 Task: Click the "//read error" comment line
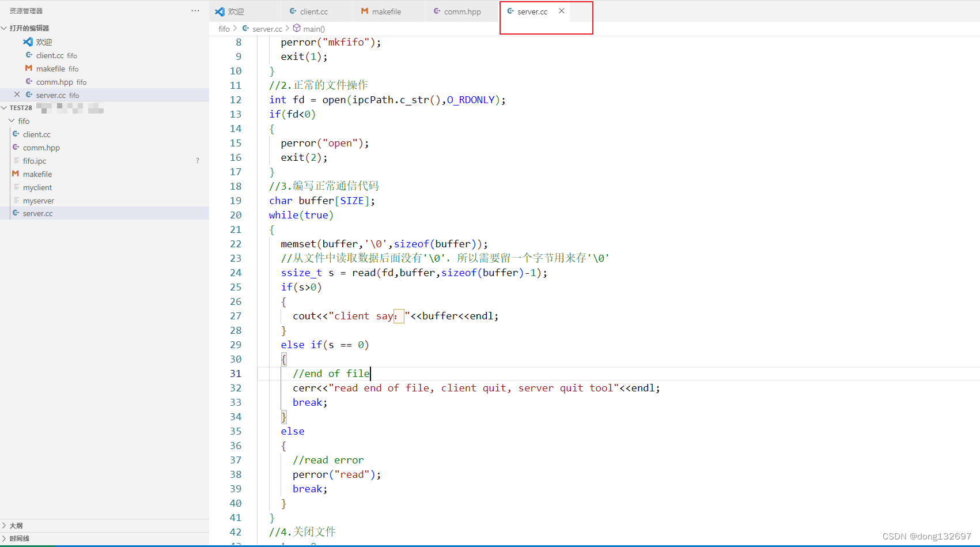coord(328,460)
